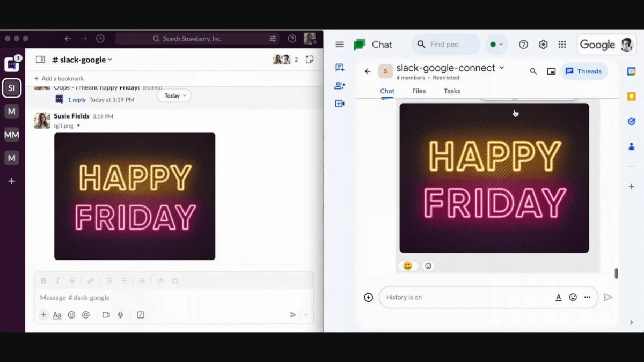Open Google Keep from the right side panel
Image resolution: width=644 pixels, height=362 pixels.
[631, 95]
